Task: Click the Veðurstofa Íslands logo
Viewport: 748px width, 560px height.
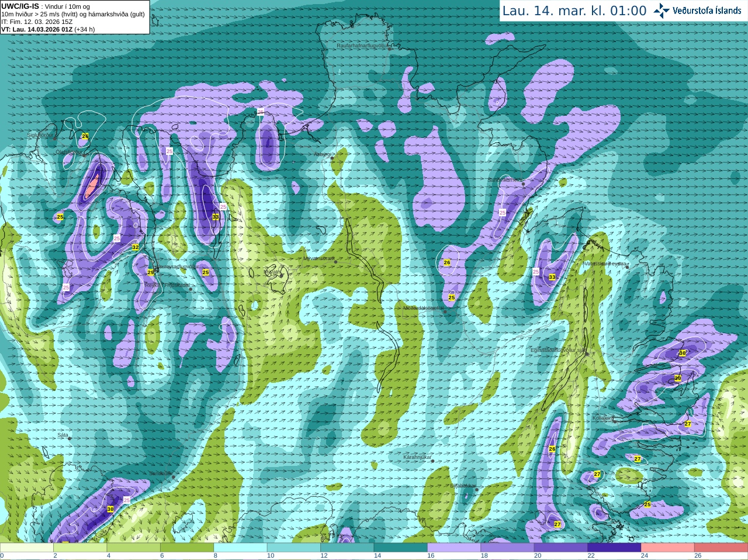Action: coord(697,11)
